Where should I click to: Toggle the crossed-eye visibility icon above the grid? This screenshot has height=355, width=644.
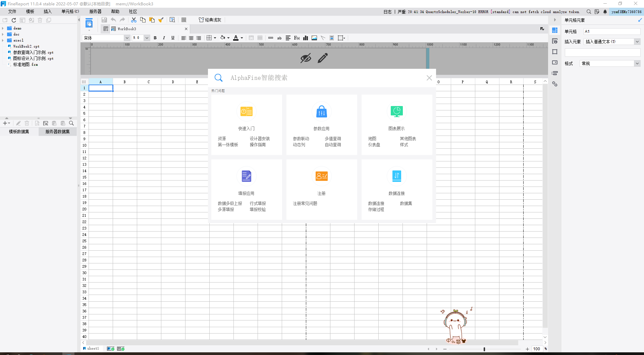pyautogui.click(x=306, y=58)
